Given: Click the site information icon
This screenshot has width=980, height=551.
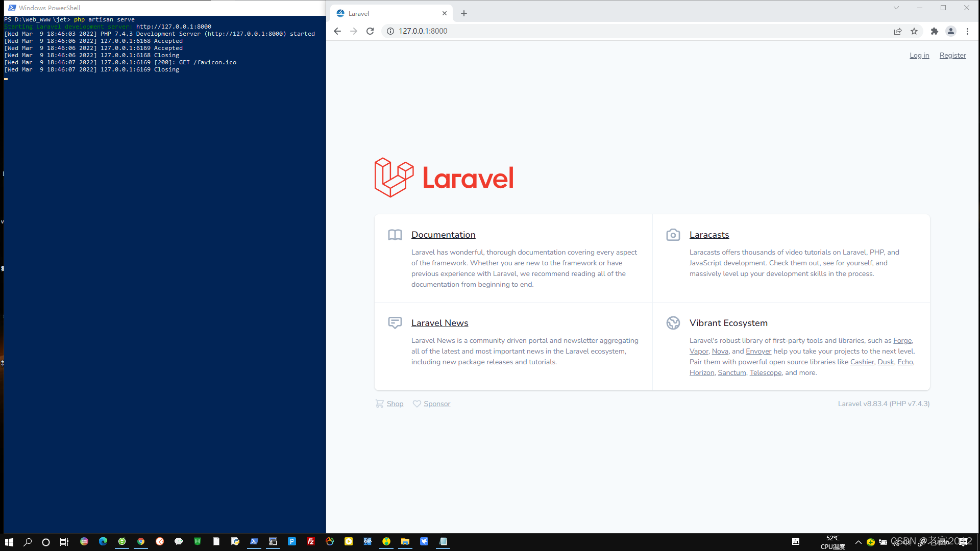Looking at the screenshot, I should click(390, 31).
